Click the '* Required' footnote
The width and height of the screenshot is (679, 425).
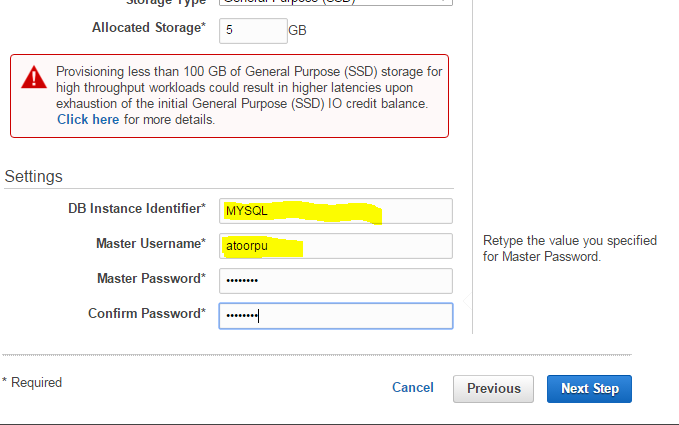32,382
